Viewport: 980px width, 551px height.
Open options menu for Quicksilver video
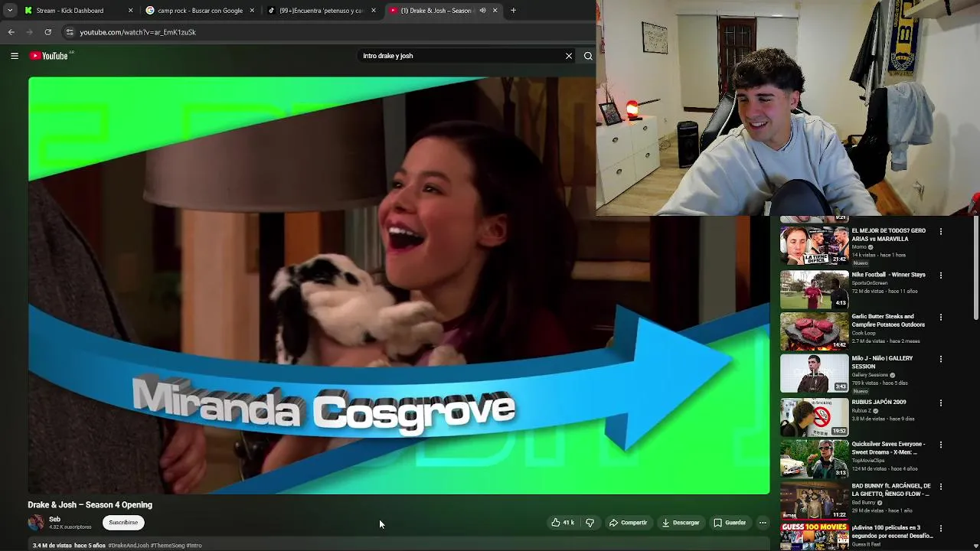[941, 445]
